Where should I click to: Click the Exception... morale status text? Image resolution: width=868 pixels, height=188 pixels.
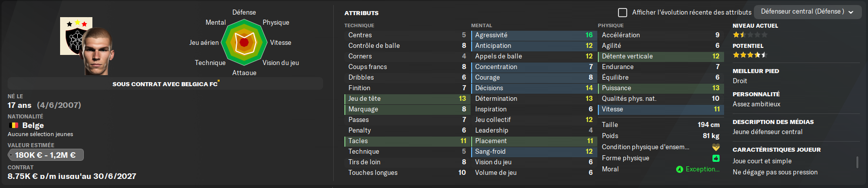702,169
